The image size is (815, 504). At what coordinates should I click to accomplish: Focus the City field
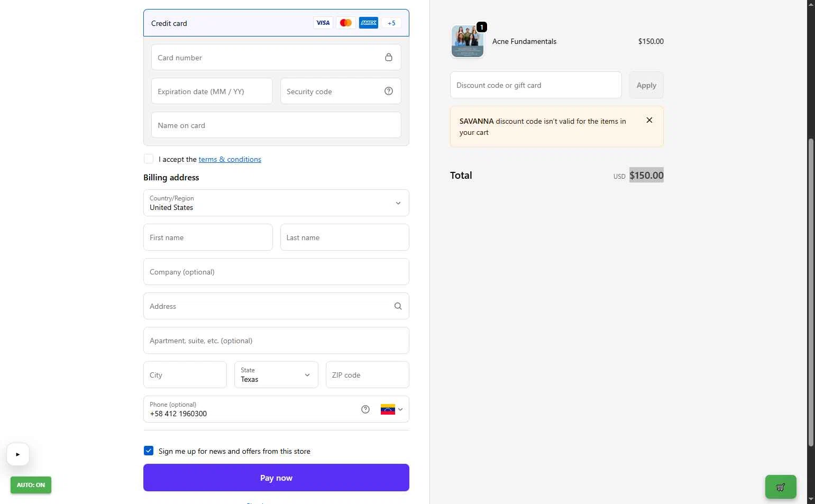pos(185,375)
